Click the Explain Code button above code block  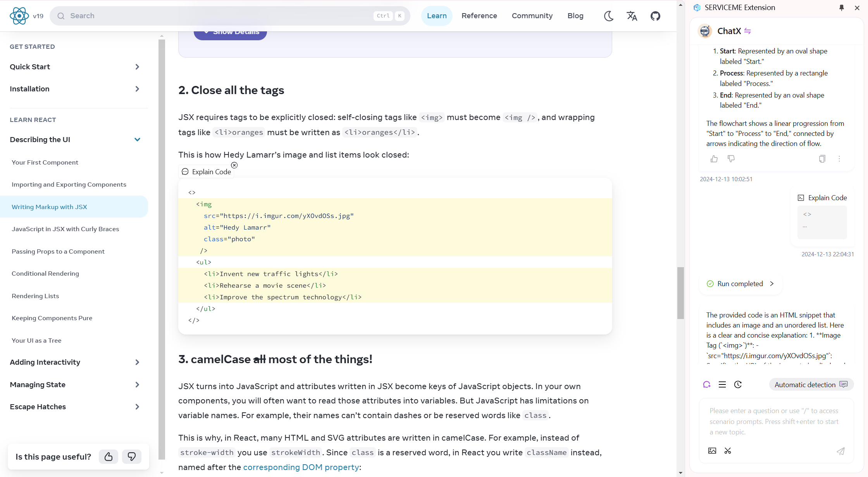[x=207, y=172]
